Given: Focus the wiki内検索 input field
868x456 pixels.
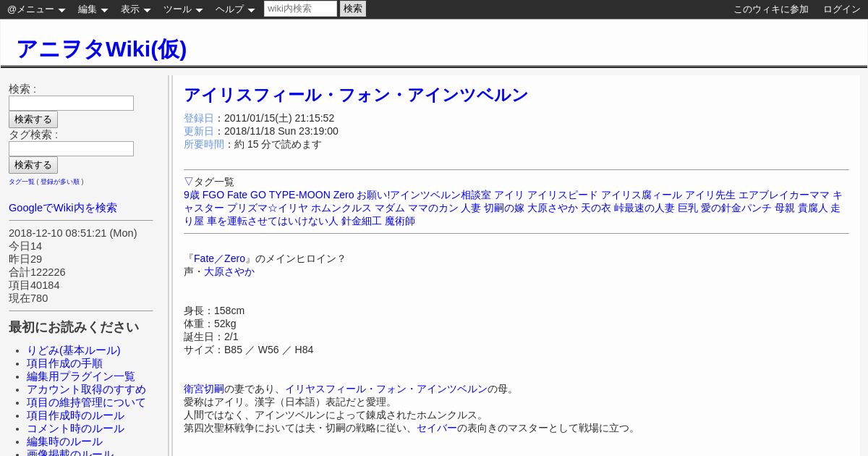Looking at the screenshot, I should tap(300, 9).
